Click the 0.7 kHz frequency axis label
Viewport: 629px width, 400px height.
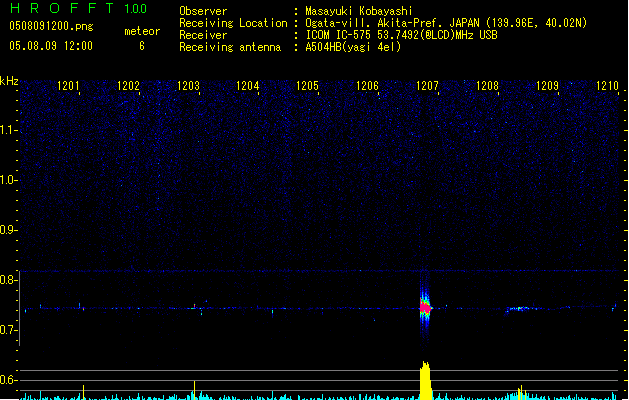(10, 330)
